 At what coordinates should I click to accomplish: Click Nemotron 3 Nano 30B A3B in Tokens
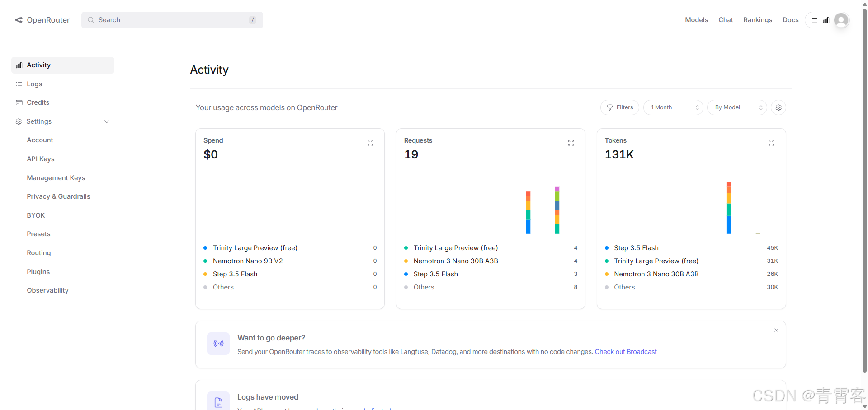click(x=691, y=274)
